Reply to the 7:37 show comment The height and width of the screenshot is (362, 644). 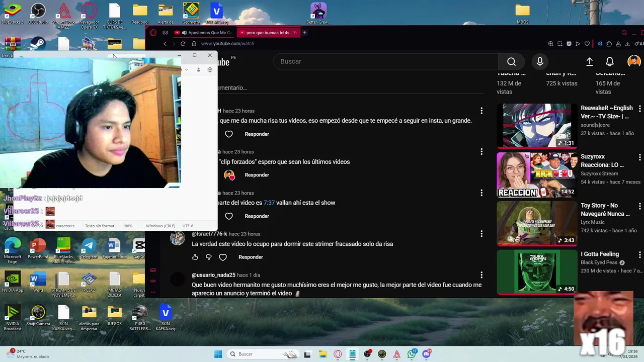click(x=257, y=216)
